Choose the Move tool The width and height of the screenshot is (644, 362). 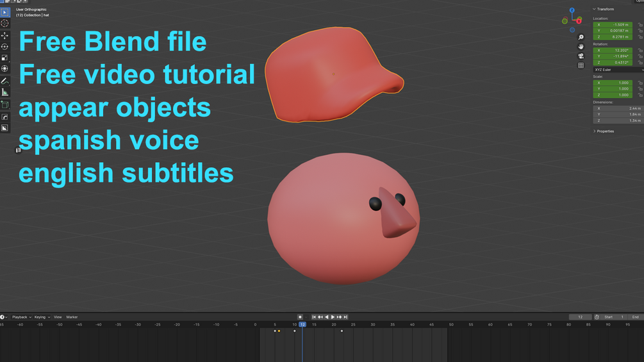point(5,36)
